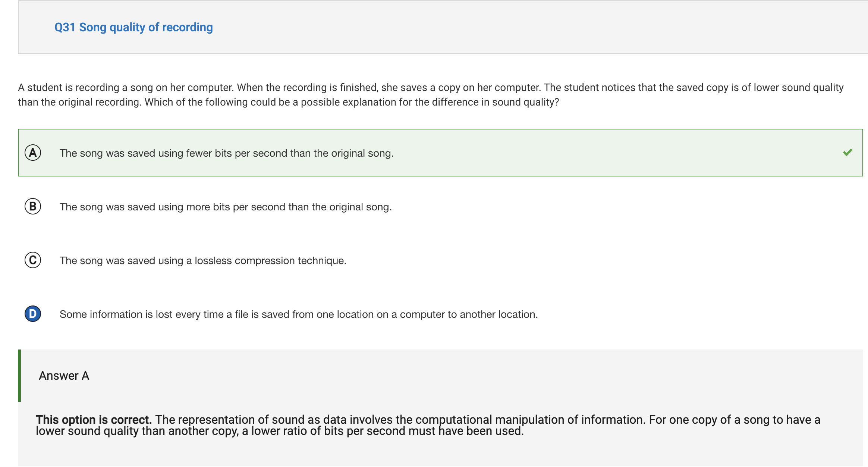The image size is (868, 467).
Task: Select option A radio circle
Action: tap(33, 153)
